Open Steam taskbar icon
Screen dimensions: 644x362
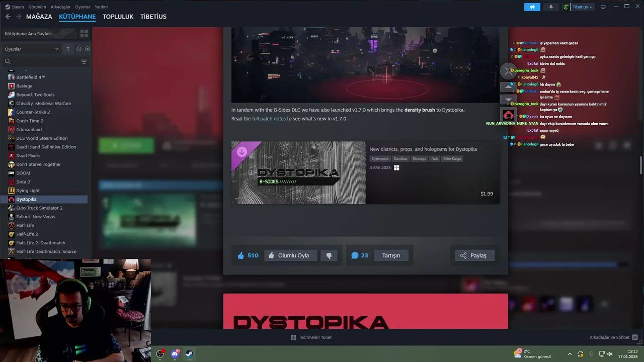189,354
